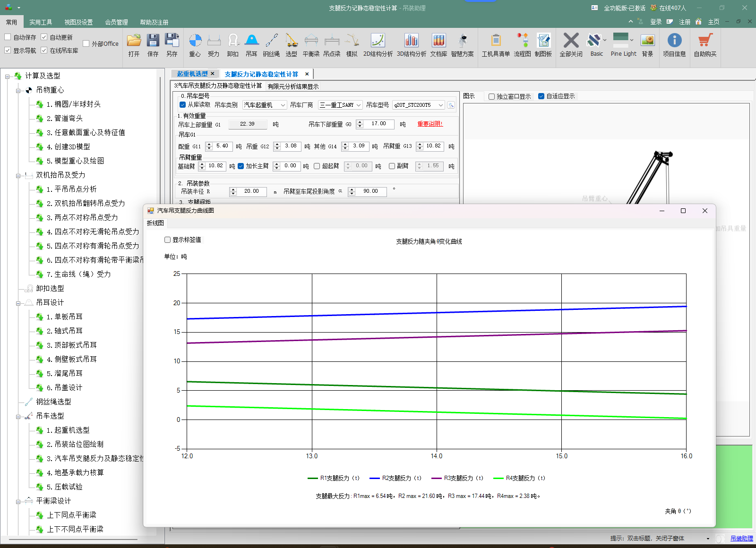The height and width of the screenshot is (548, 756).
Task: Open the 重心 center-of-gravity tool
Action: click(195, 45)
